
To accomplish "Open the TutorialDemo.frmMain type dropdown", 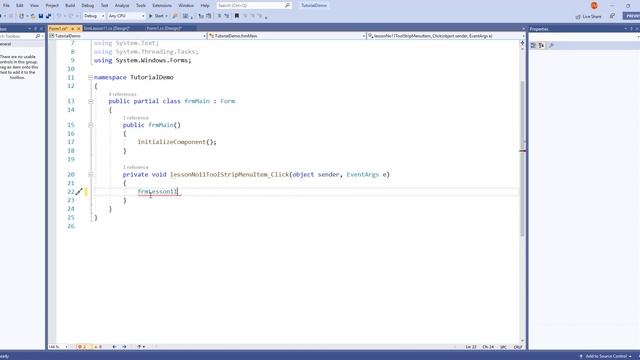I will tap(287, 36).
